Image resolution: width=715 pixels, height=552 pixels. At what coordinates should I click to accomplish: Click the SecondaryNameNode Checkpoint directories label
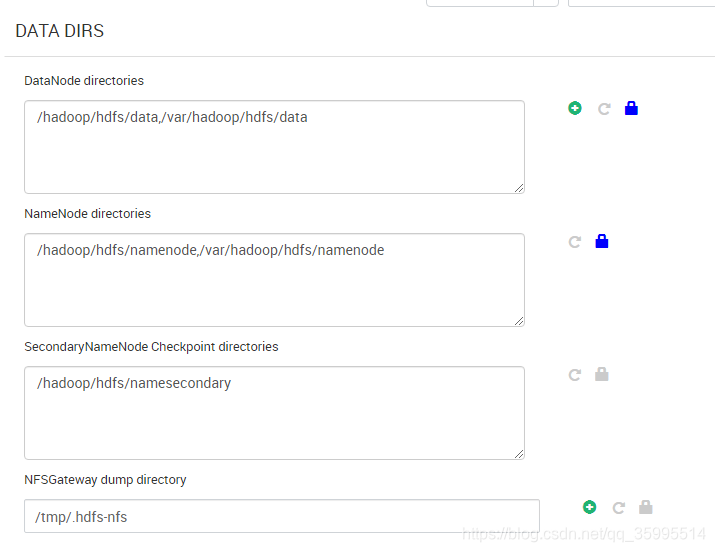point(151,347)
